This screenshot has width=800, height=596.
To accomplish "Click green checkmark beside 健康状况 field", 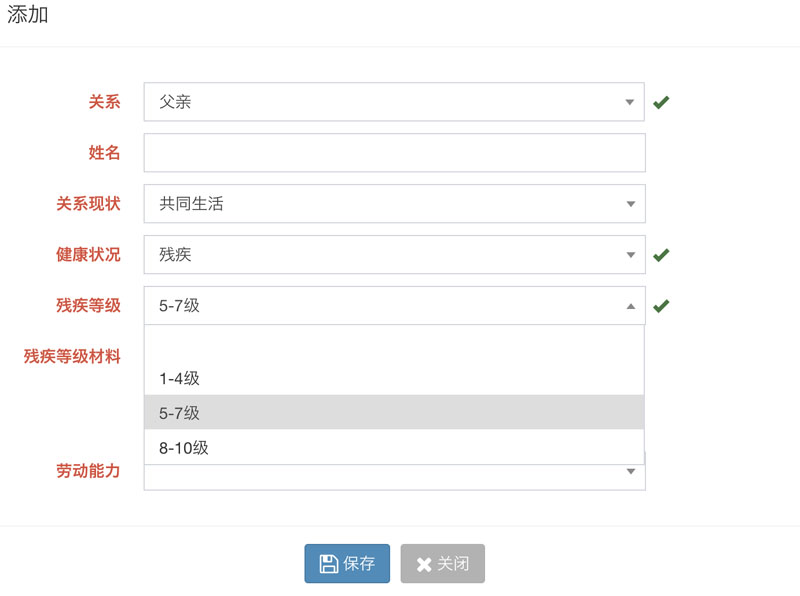I will point(661,255).
